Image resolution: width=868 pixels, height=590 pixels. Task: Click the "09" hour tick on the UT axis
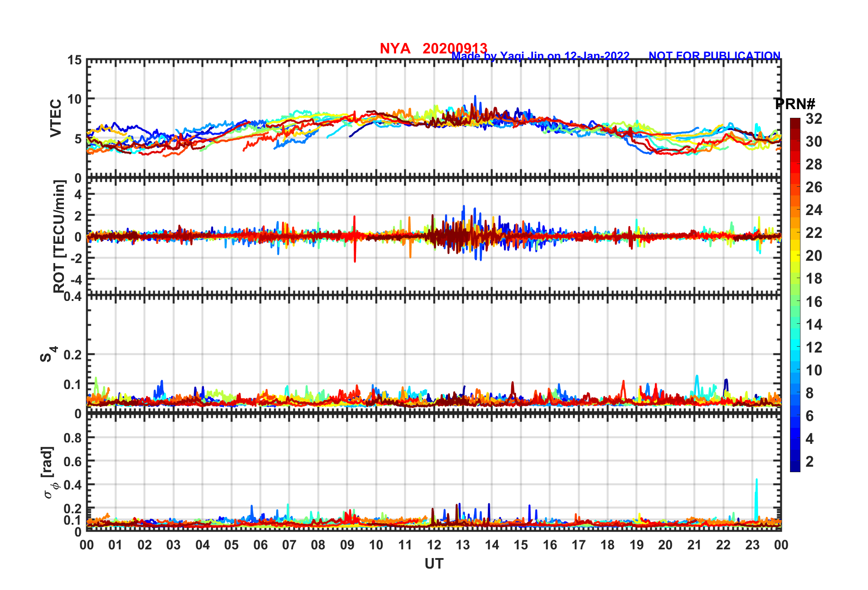point(347,545)
